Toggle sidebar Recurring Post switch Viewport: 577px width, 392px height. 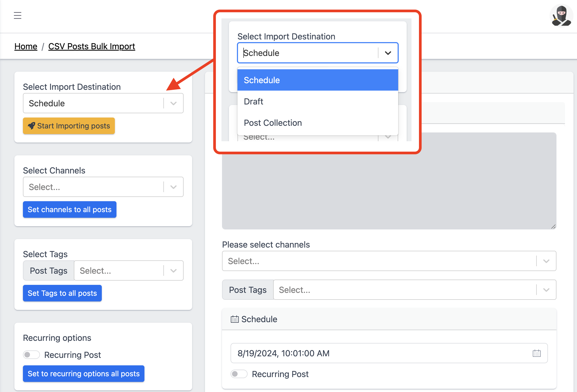click(x=31, y=355)
